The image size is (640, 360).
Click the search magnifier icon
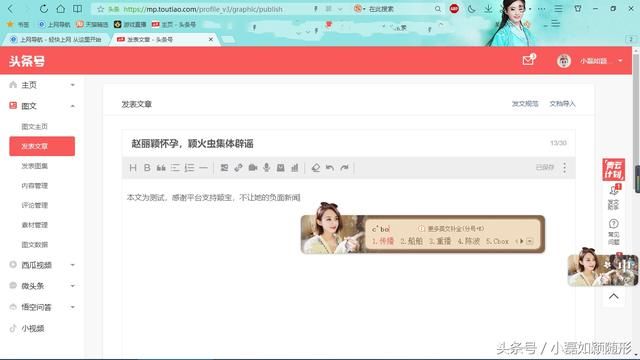(438, 9)
